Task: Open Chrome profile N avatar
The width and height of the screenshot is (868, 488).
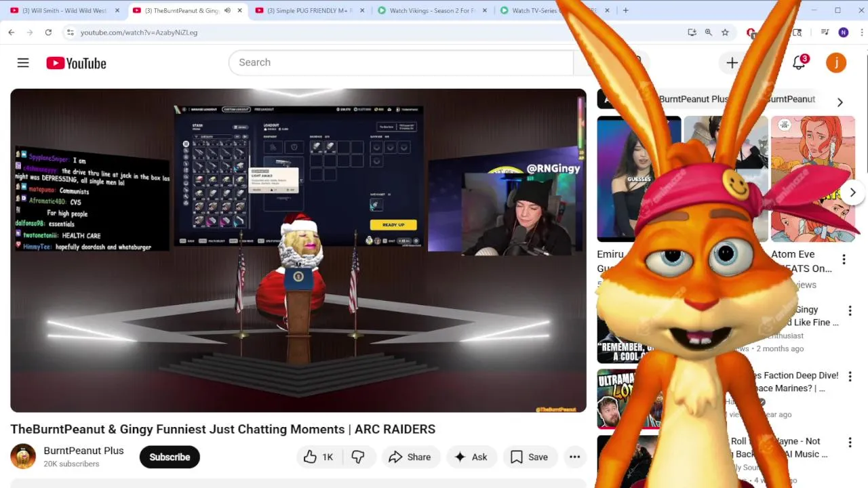Action: point(844,32)
